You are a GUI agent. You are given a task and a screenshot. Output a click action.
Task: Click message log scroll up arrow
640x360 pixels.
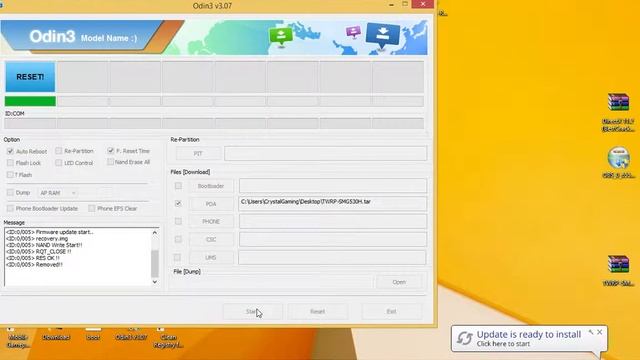point(155,233)
